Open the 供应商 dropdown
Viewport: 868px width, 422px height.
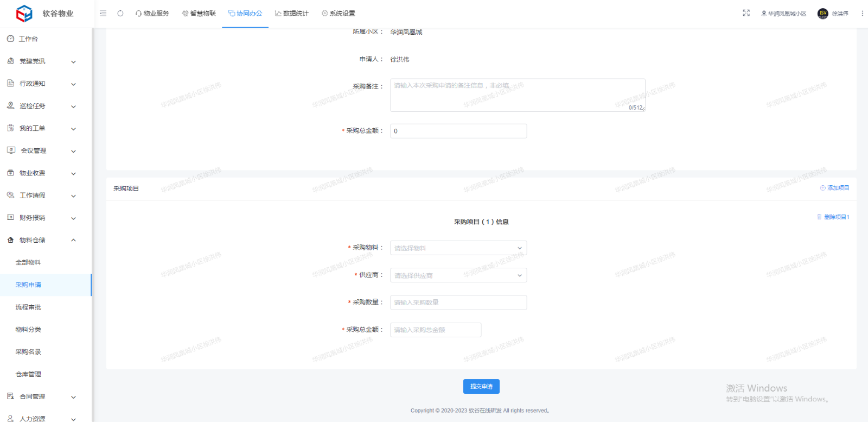[x=458, y=275]
